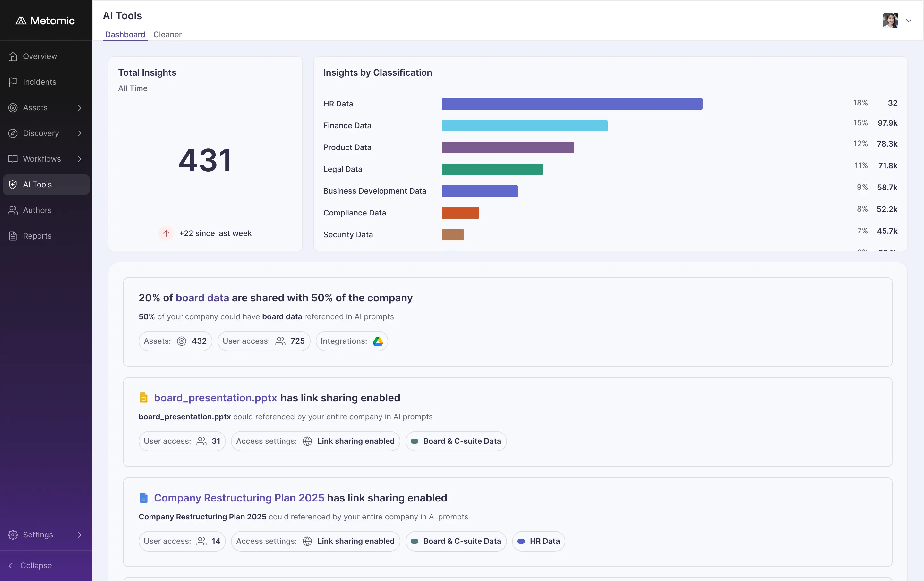Click the Metomic logo icon

(21, 21)
